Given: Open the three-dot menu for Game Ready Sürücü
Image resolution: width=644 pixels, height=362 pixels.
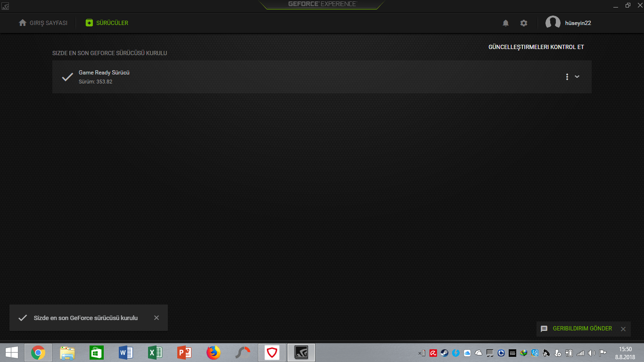Looking at the screenshot, I should point(567,77).
